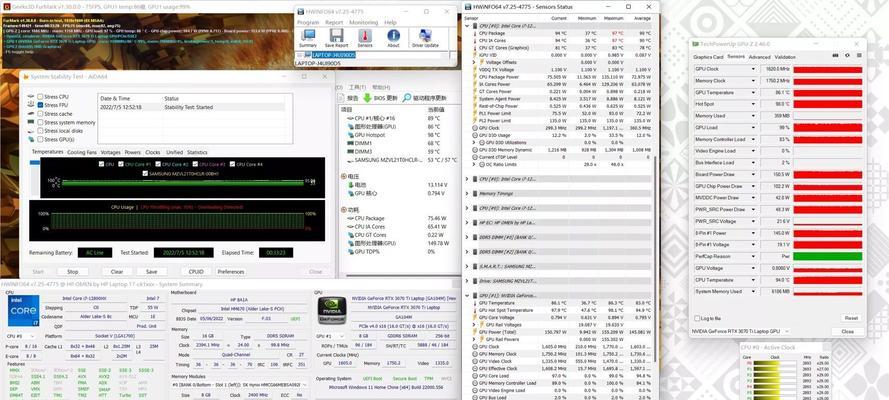Click the BIOS 更新 toolbar icon
The width and height of the screenshot is (889, 400).
click(x=368, y=98)
